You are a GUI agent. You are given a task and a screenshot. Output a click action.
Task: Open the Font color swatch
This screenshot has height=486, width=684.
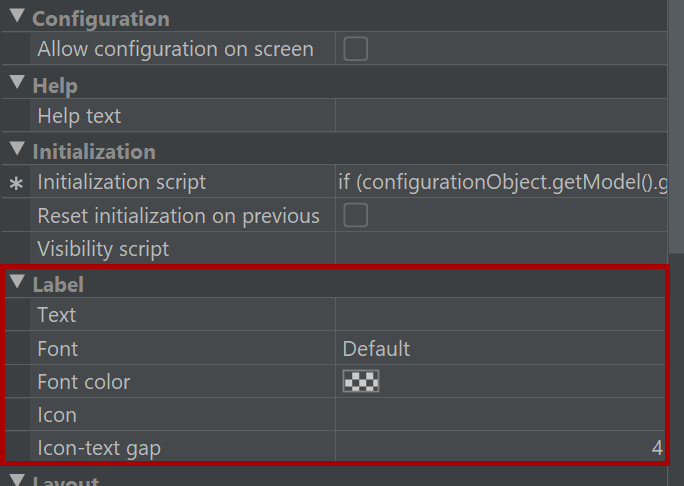point(361,381)
